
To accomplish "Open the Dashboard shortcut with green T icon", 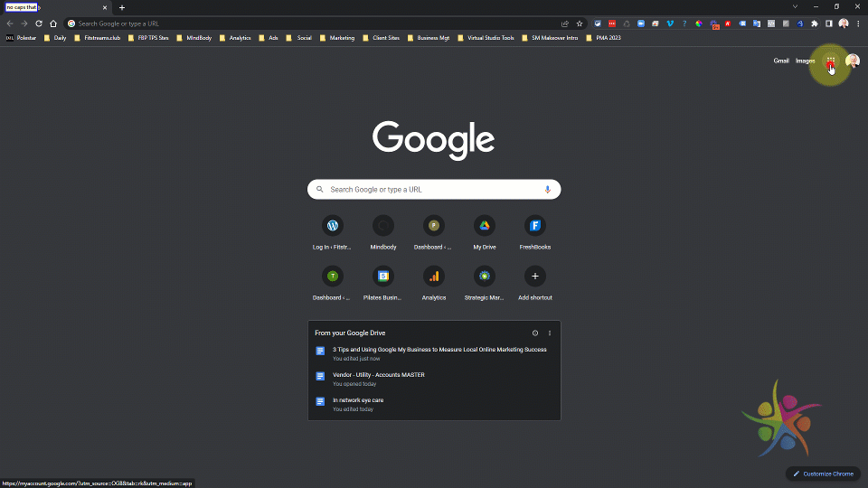I will point(332,283).
